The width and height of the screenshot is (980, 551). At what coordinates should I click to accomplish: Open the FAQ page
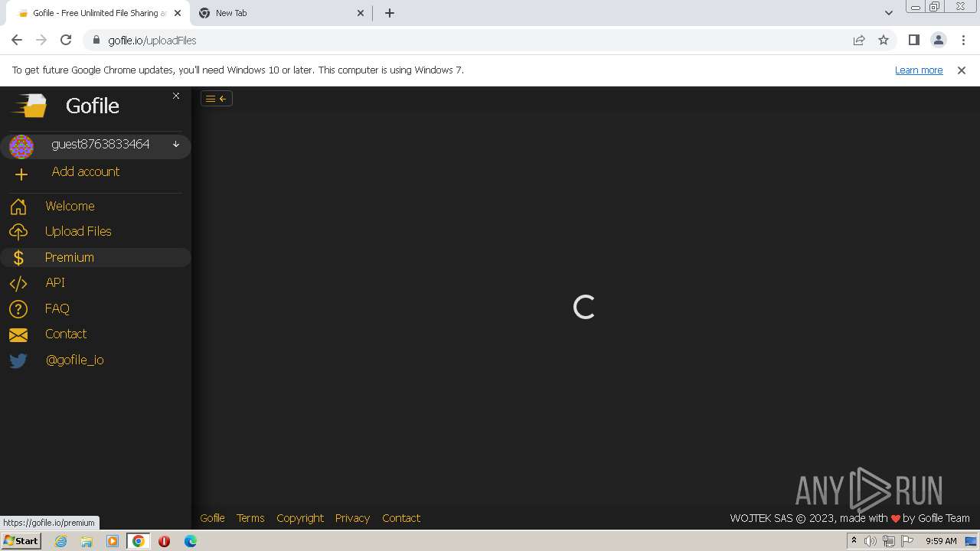click(x=57, y=308)
